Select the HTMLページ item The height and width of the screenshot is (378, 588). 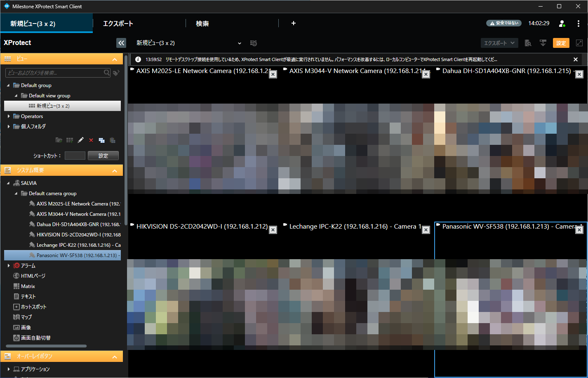coord(29,276)
